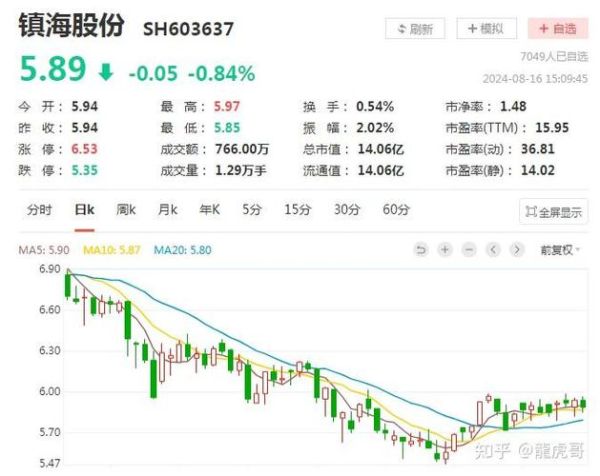This screenshot has width=600, height=476.
Task: Click the 涨停 value 6.53
Action: [85, 149]
